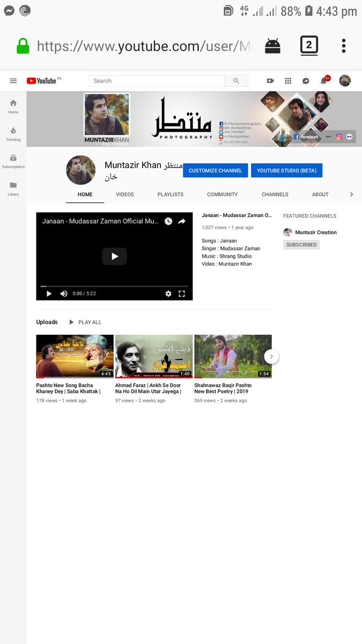362x644 pixels.
Task: Click the Shahnawaz Baqir Pashto title text
Action: (x=223, y=389)
